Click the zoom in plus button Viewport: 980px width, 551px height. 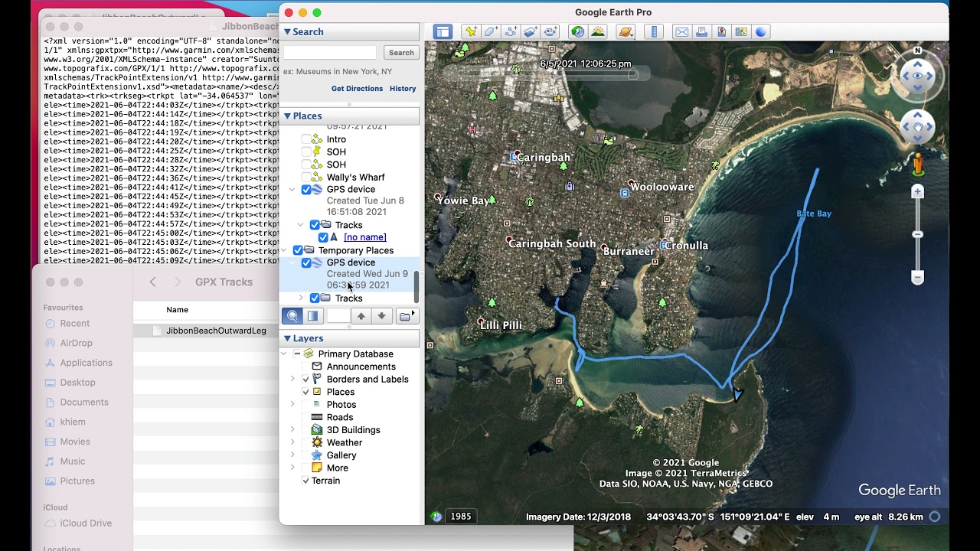pyautogui.click(x=917, y=192)
